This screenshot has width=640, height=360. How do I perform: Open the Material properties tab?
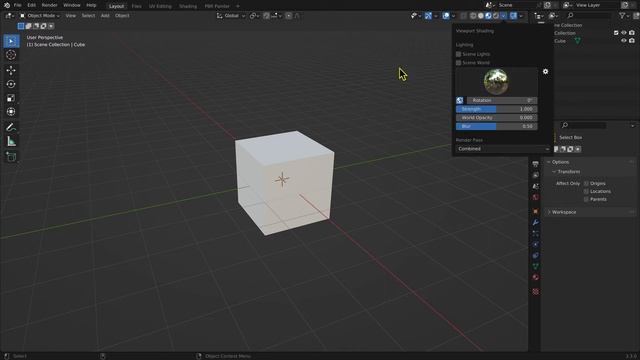(x=536, y=278)
